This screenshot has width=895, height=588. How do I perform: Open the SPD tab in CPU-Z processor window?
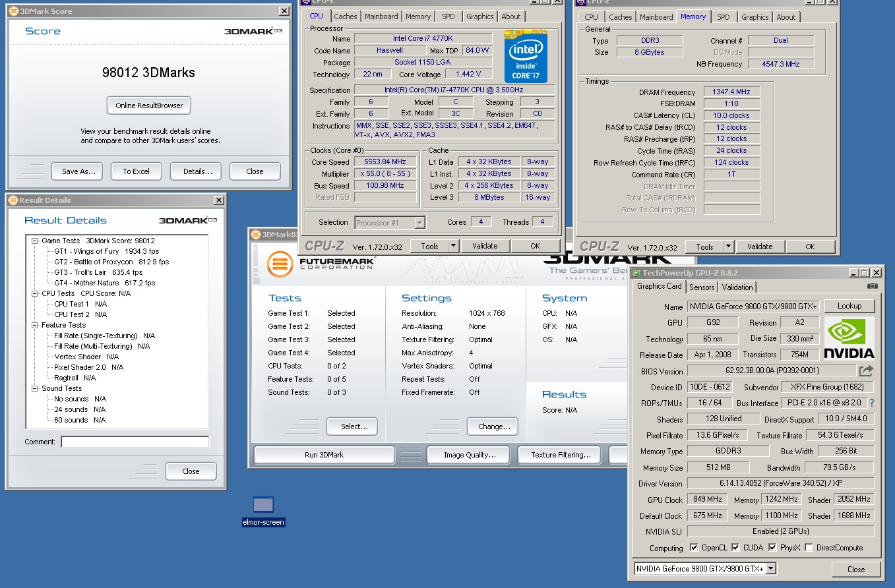point(448,16)
